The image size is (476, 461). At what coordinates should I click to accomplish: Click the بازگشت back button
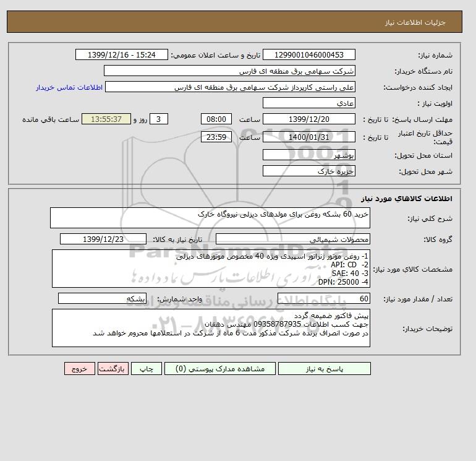pos(113,368)
